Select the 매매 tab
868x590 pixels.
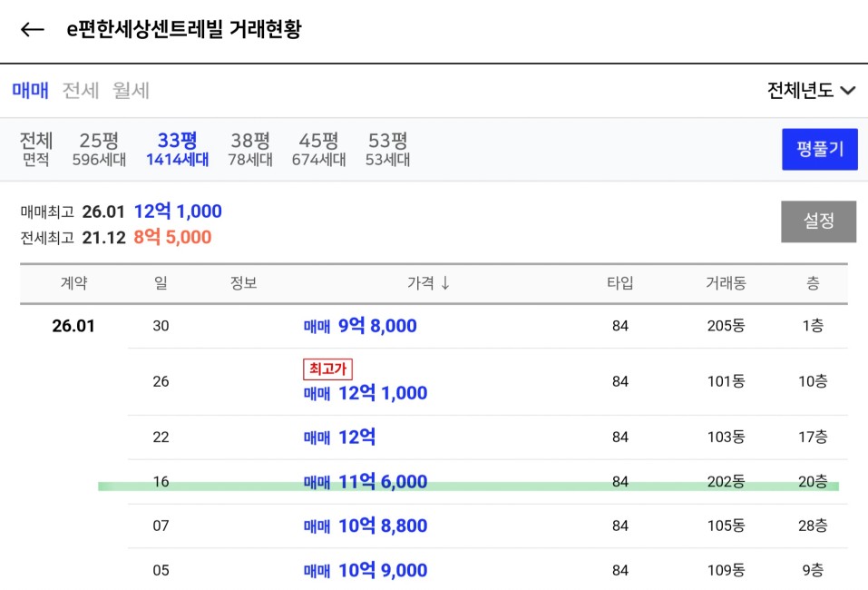(30, 91)
